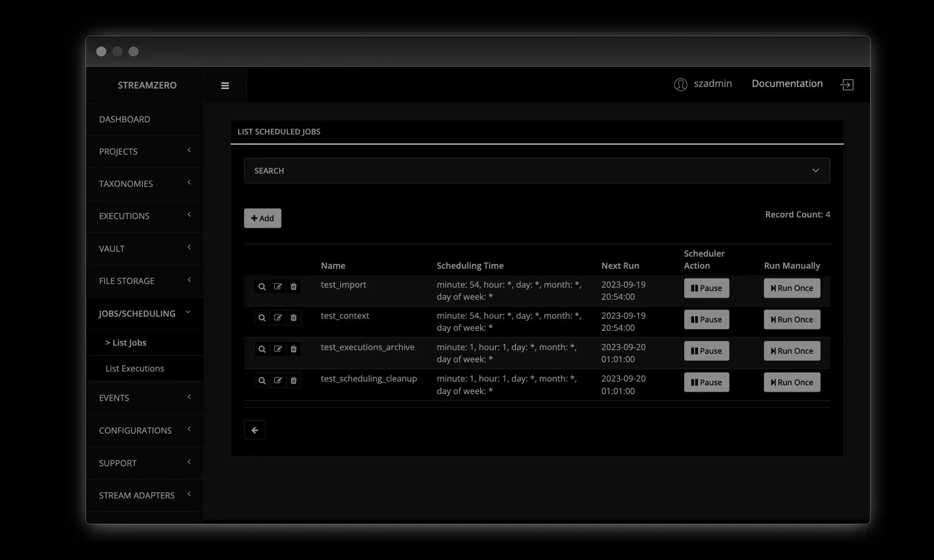
Task: Open the edit icon for test_scheduling_cleanup
Action: 278,380
